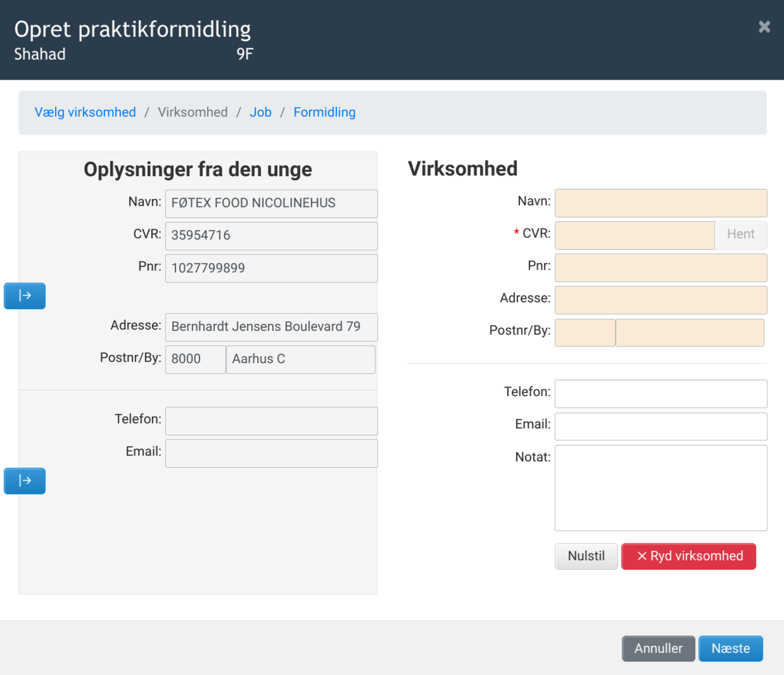Click the Virksomhed Pnr input field
This screenshot has width=784, height=675.
pyautogui.click(x=661, y=268)
